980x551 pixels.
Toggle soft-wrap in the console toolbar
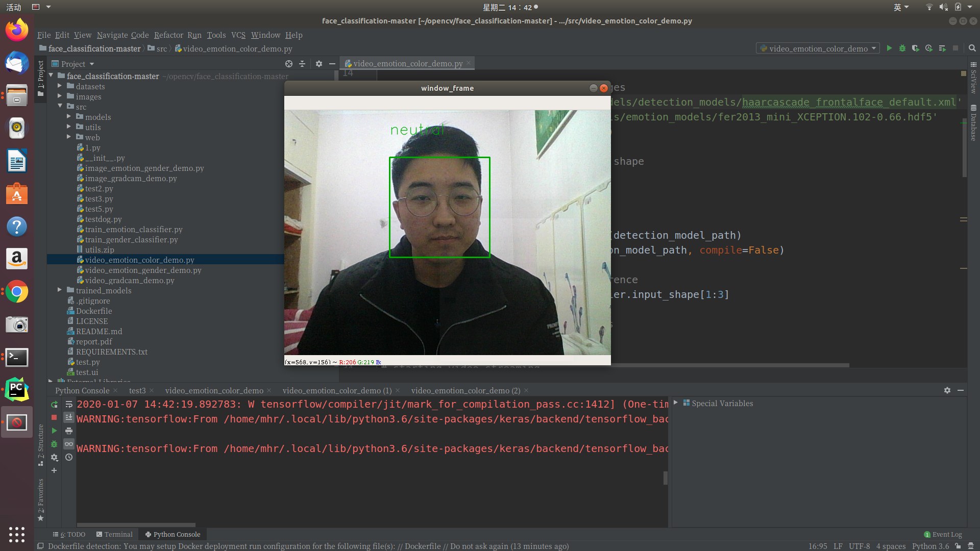pyautogui.click(x=69, y=405)
